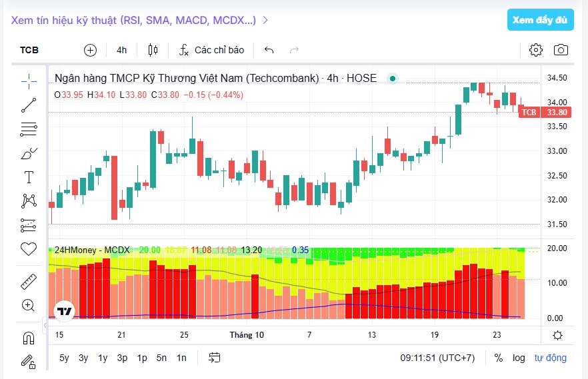The image size is (588, 379).
Task: Toggle lock all drawings pencil icon
Action: click(28, 362)
